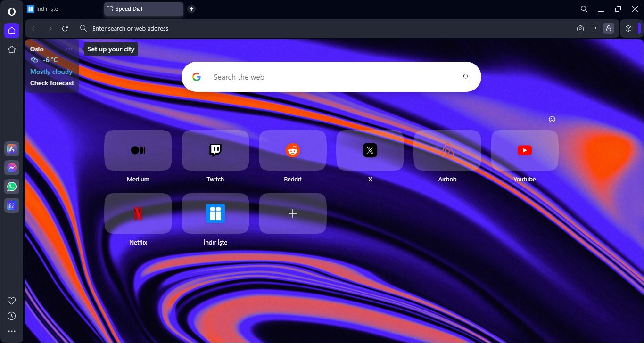
Task: Open WhatsApp in sidebar
Action: [12, 187]
